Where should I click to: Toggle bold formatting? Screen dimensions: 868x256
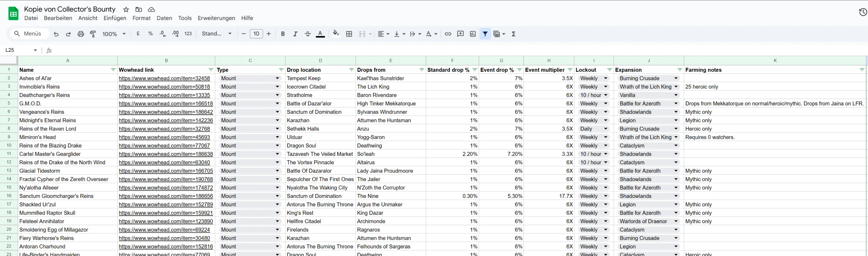[x=283, y=34]
